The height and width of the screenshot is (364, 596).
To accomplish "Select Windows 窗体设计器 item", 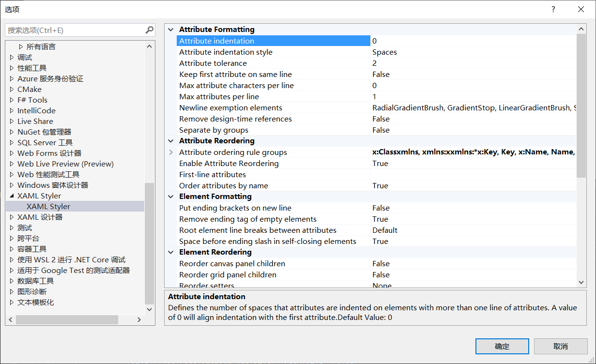I will 53,185.
